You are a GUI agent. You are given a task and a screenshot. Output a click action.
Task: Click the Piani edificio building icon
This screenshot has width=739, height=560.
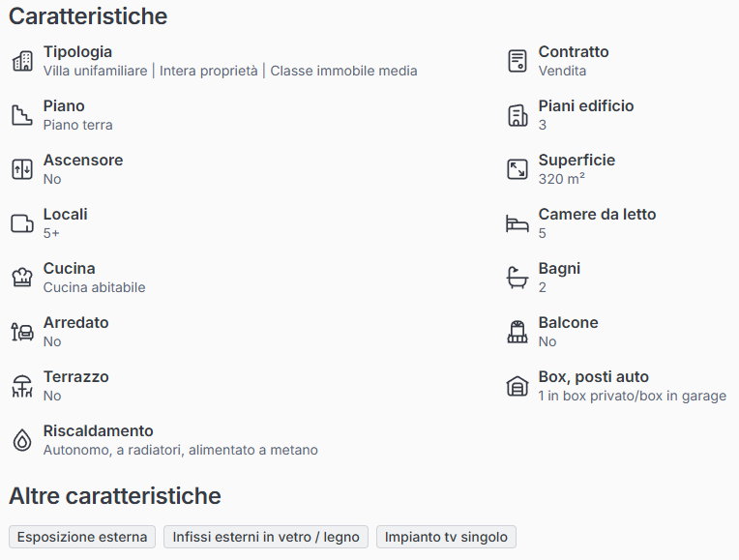tap(517, 115)
